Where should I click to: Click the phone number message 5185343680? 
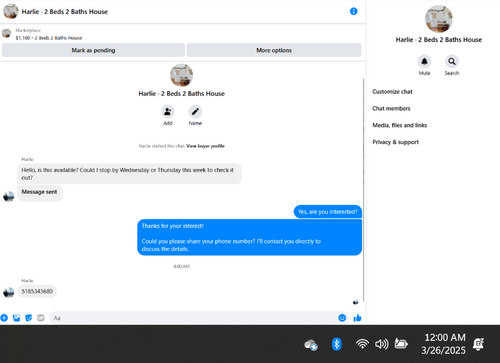pos(37,291)
